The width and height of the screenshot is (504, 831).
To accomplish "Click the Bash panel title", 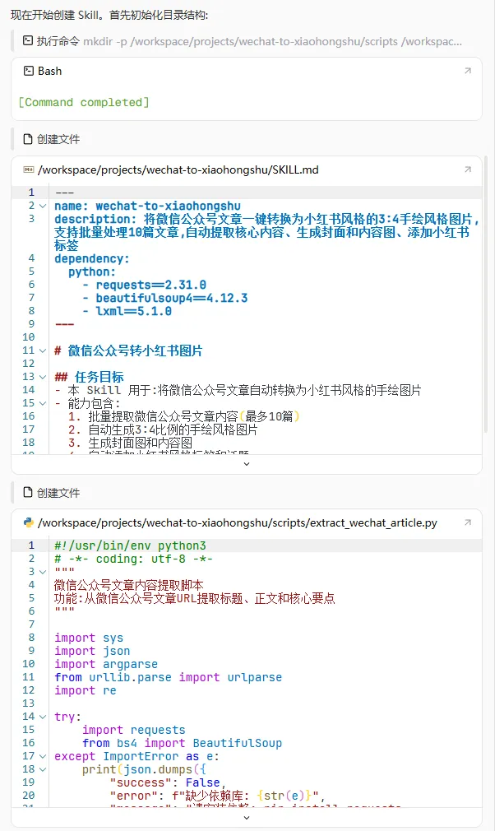I will point(50,71).
